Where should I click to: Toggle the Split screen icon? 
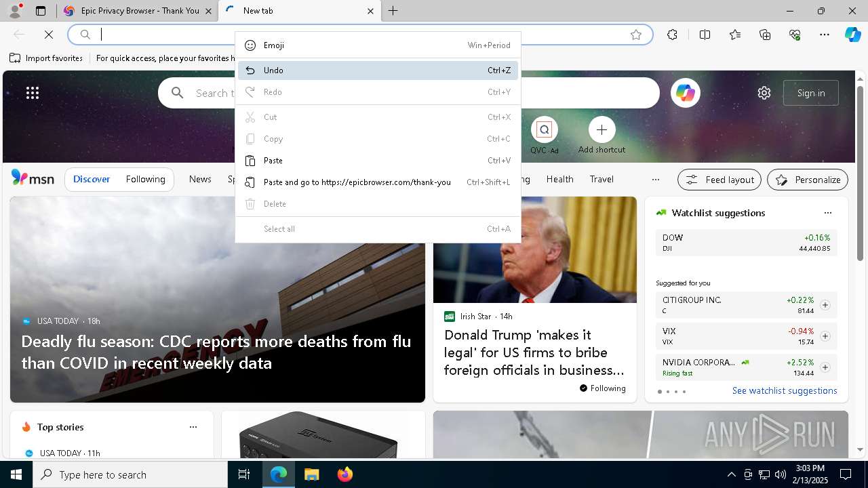pyautogui.click(x=705, y=35)
